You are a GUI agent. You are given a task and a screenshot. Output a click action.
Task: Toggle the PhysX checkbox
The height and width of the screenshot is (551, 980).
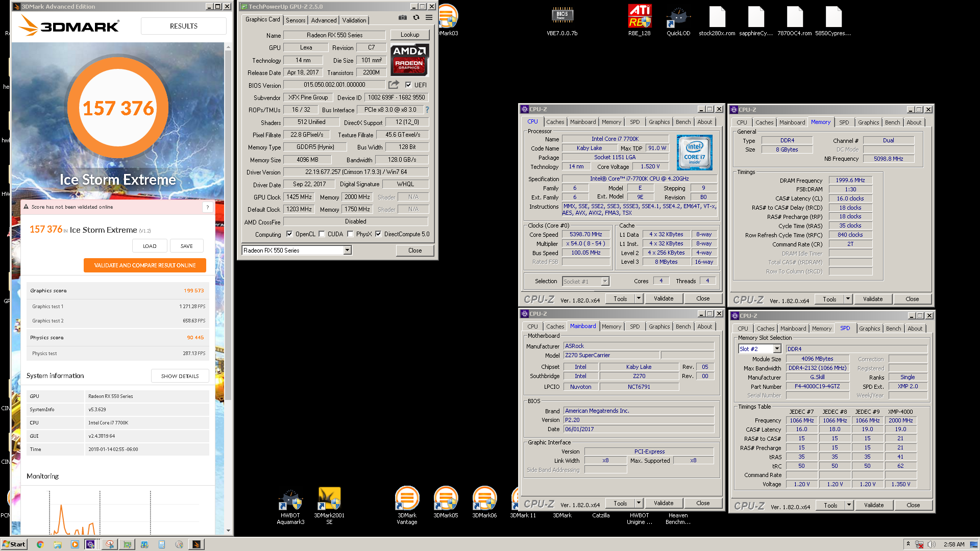point(350,234)
